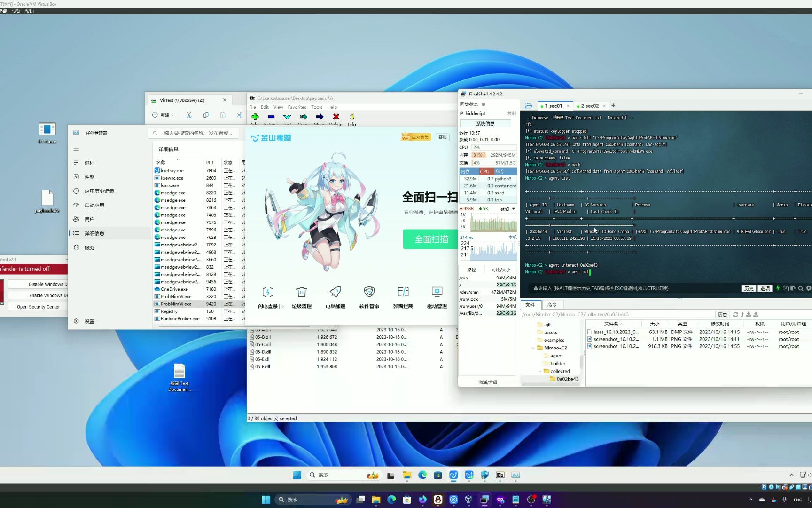Collapse Nimbo-C2 folder tree node
The image size is (812, 508).
(533, 348)
